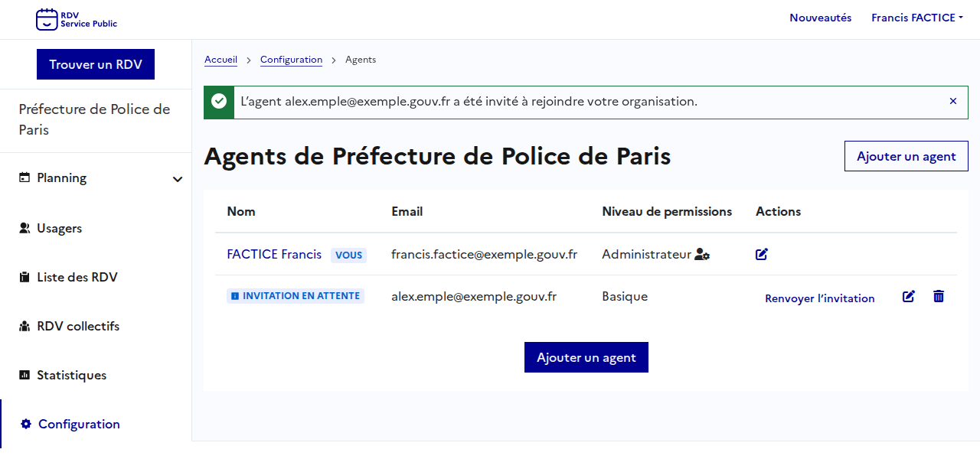Click the Configuration gear icon in sidebar
The height and width of the screenshot is (459, 980).
(26, 425)
